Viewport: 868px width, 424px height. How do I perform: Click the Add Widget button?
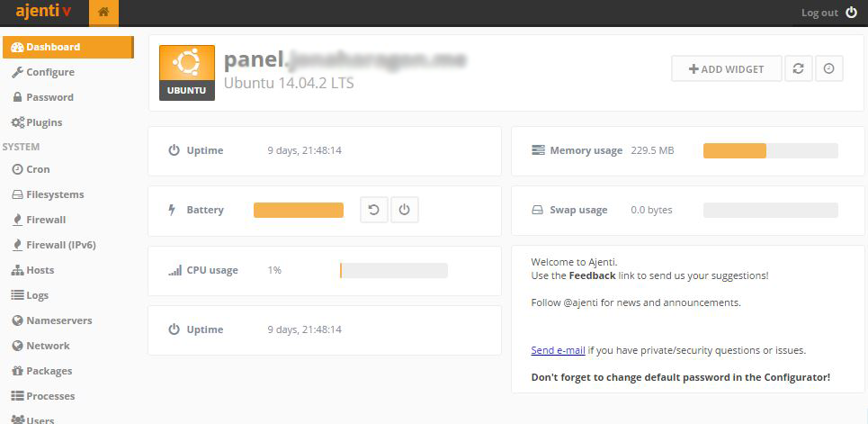[726, 68]
